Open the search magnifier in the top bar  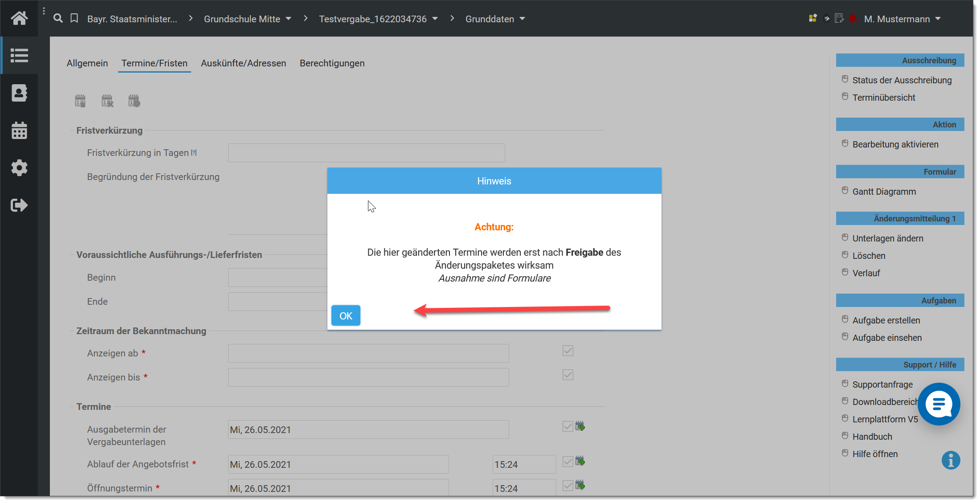[58, 18]
